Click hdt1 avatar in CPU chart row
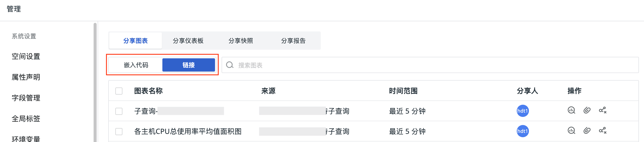644x142 pixels. click(x=523, y=131)
